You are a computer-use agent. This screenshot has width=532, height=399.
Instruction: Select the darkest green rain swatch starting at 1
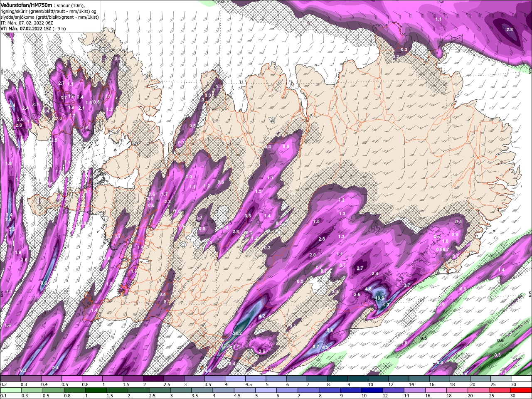click(96, 390)
